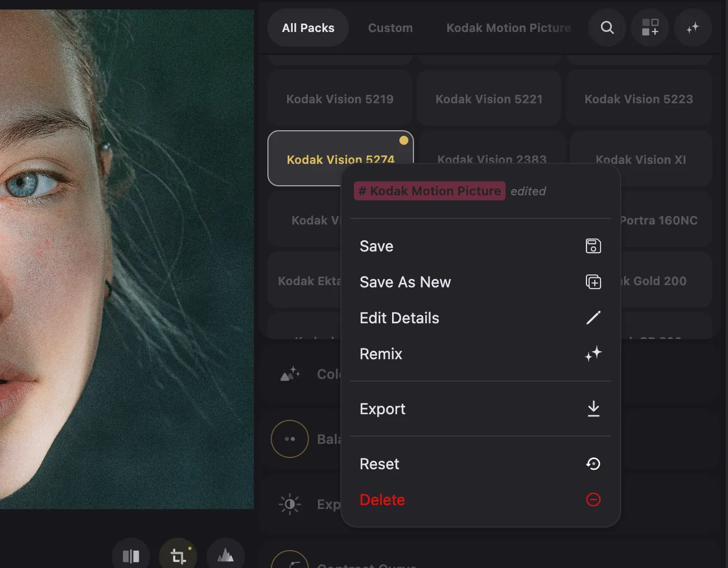Click the Balance two-dot circle icon
This screenshot has height=568, width=728.
click(290, 439)
